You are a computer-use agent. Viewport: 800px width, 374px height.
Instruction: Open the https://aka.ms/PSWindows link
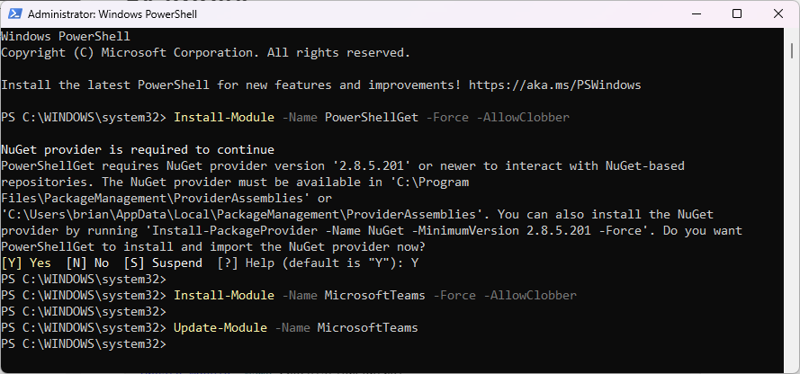pos(555,85)
